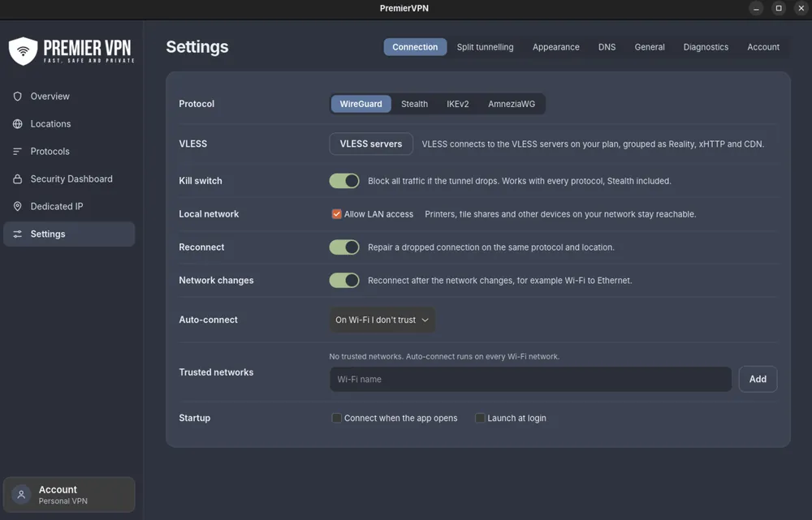
Task: Disable the Reconnect toggle
Action: coord(344,247)
